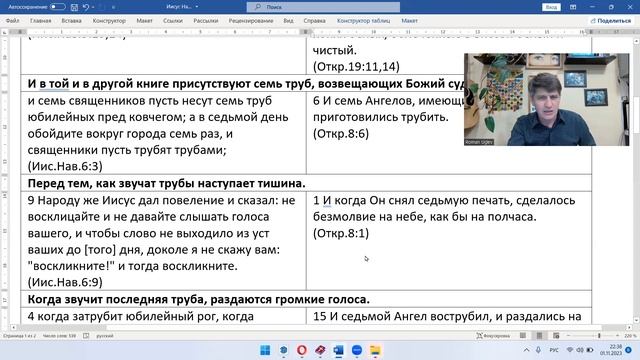This screenshot has width=640, height=360.
Task: Open the Конструктор ribbon tab
Action: (x=109, y=20)
